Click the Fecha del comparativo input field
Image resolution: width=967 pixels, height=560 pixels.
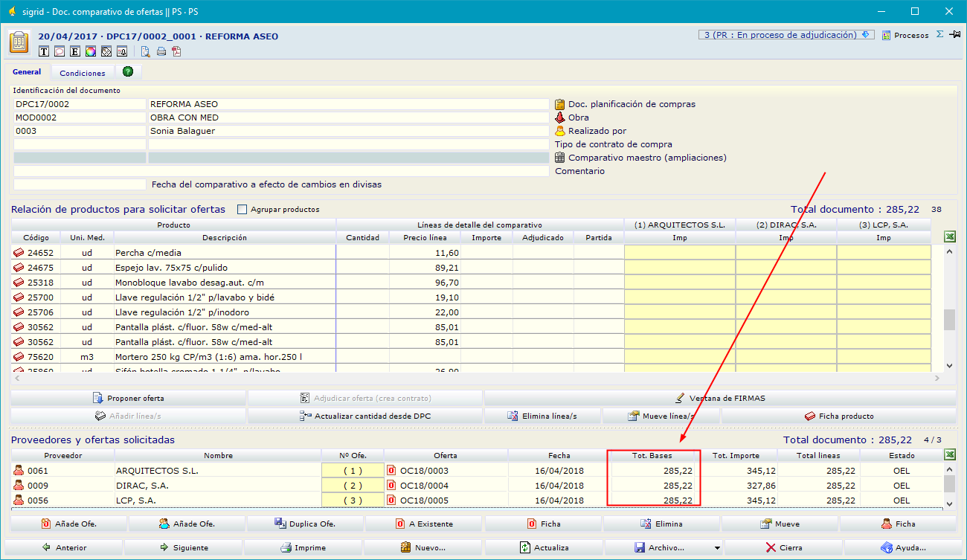(x=80, y=184)
